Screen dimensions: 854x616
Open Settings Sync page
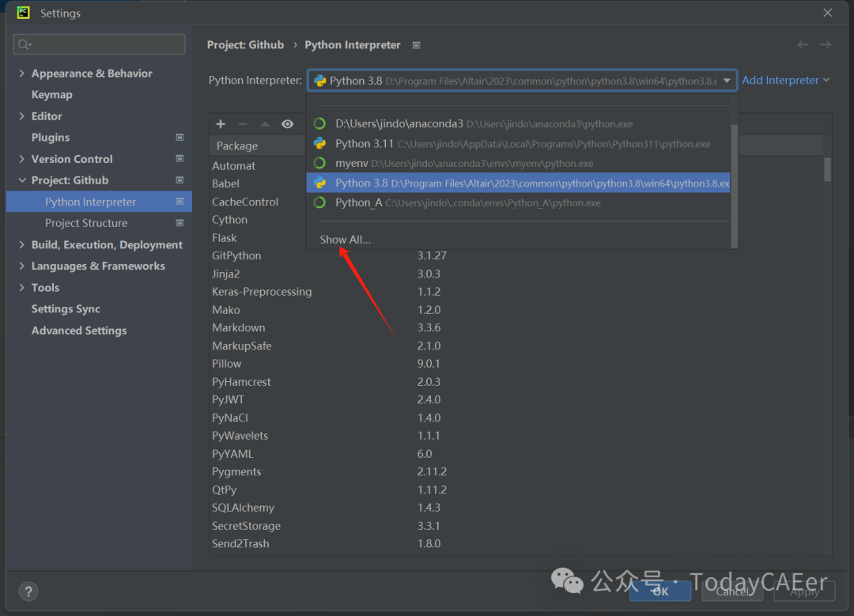point(66,309)
